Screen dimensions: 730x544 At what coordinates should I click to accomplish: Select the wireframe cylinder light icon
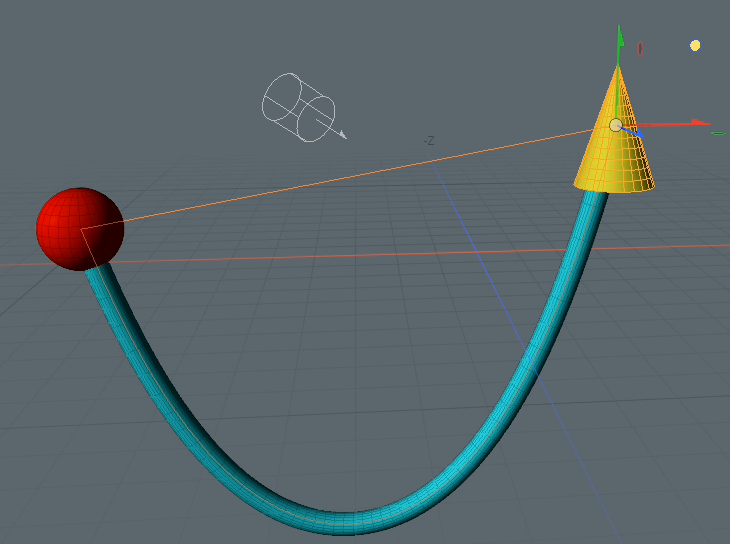coord(296,105)
